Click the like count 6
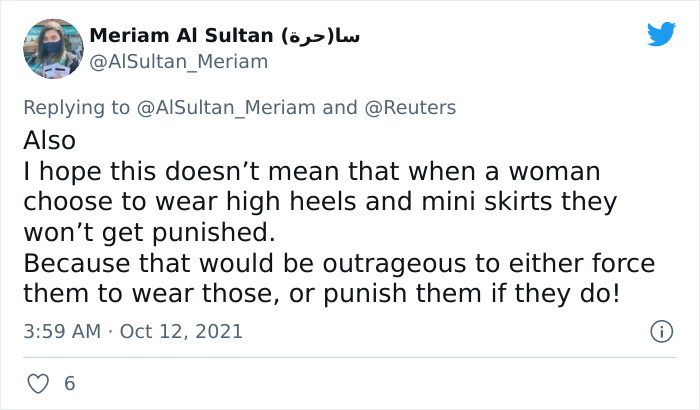Viewport: 700px width, 410px height. (69, 383)
